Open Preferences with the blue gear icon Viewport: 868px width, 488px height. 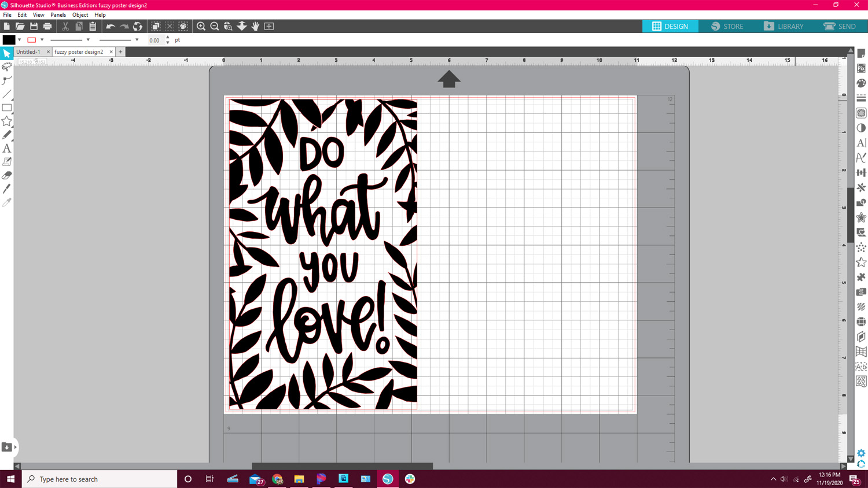pyautogui.click(x=861, y=453)
